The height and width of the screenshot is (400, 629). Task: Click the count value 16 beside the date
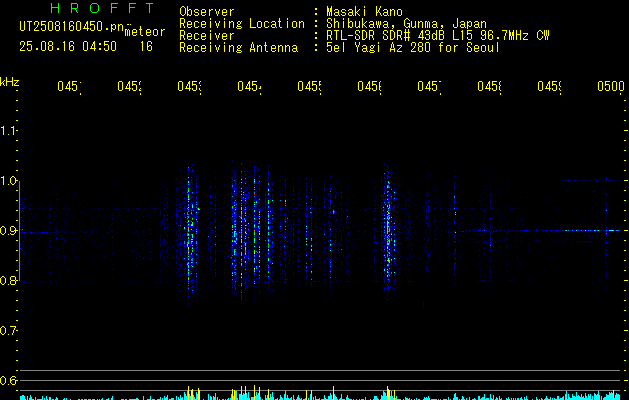146,47
